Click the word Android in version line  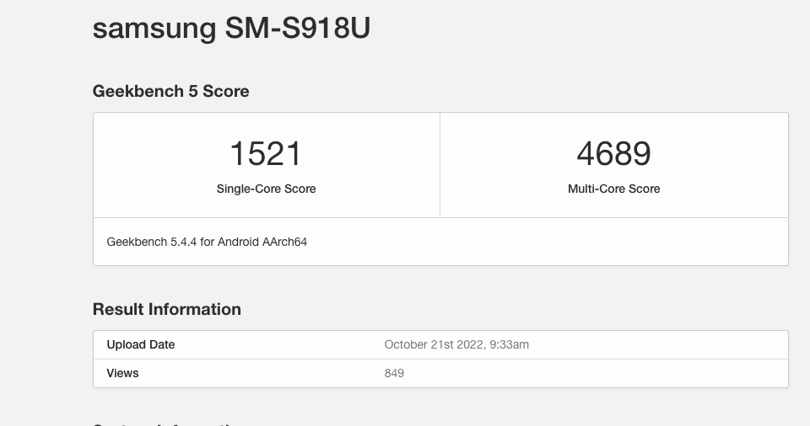(238, 242)
